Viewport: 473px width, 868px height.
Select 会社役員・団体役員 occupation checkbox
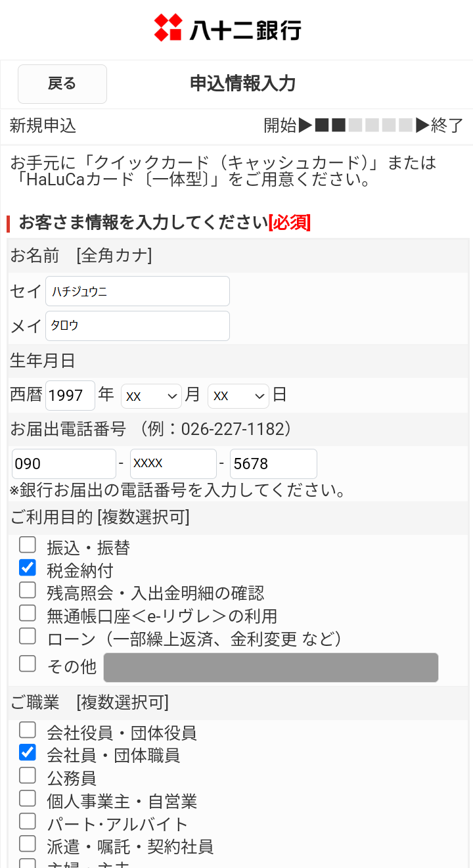[x=28, y=730]
